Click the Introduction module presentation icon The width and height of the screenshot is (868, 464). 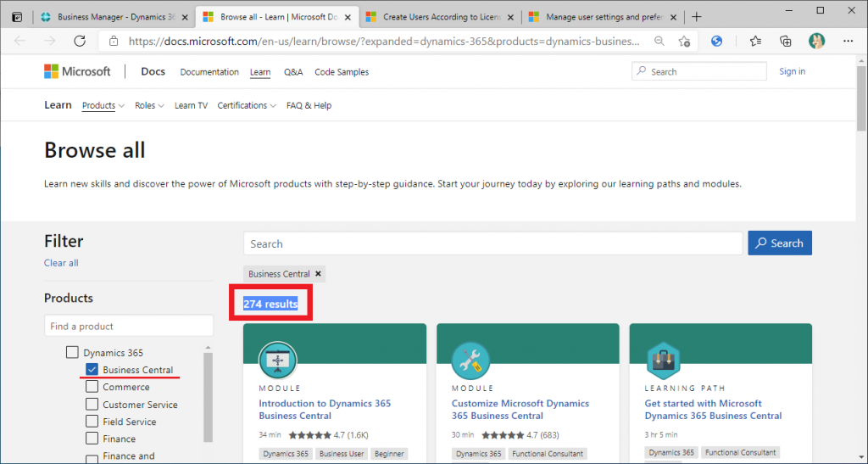tap(278, 361)
